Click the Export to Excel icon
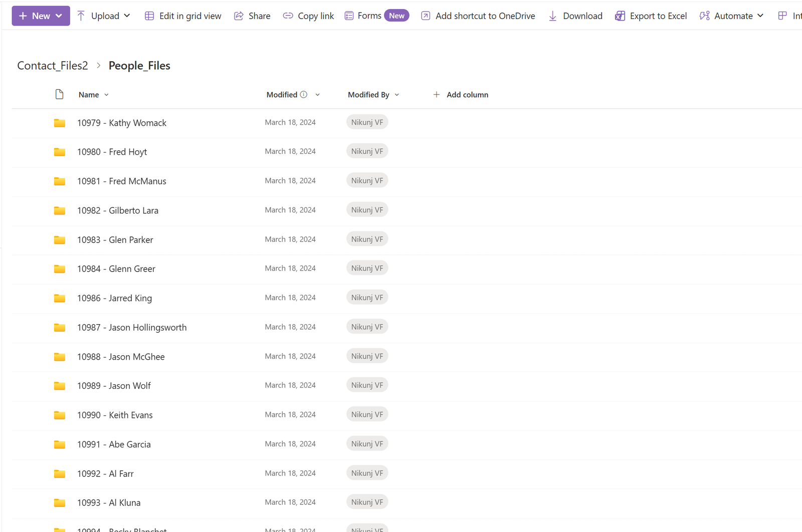802x532 pixels. coord(620,16)
